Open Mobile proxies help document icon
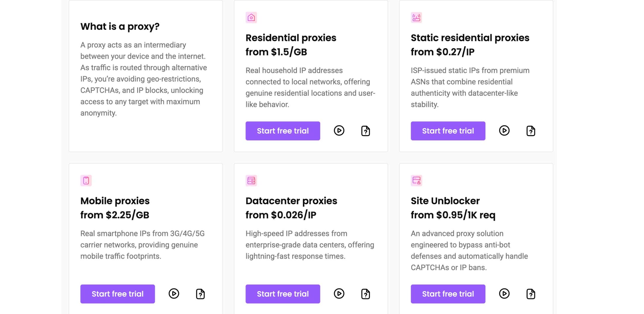This screenshot has height=314, width=644. point(200,294)
